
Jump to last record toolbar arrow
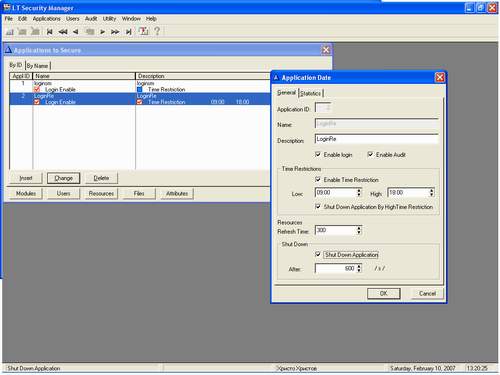tap(128, 32)
